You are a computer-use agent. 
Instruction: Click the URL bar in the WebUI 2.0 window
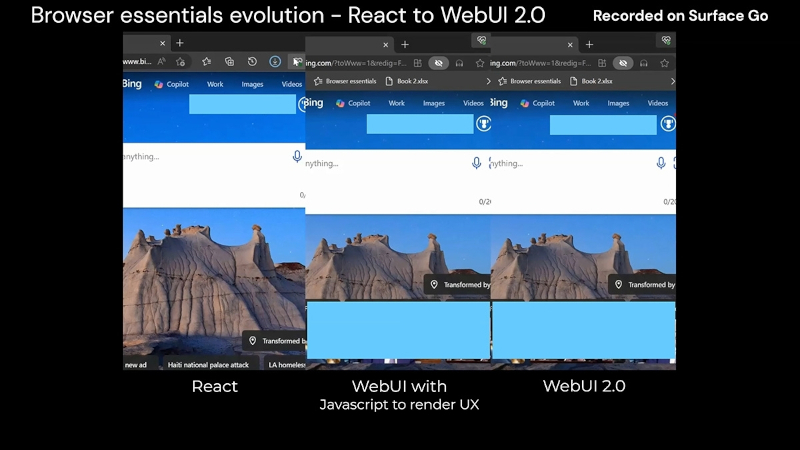[540, 63]
